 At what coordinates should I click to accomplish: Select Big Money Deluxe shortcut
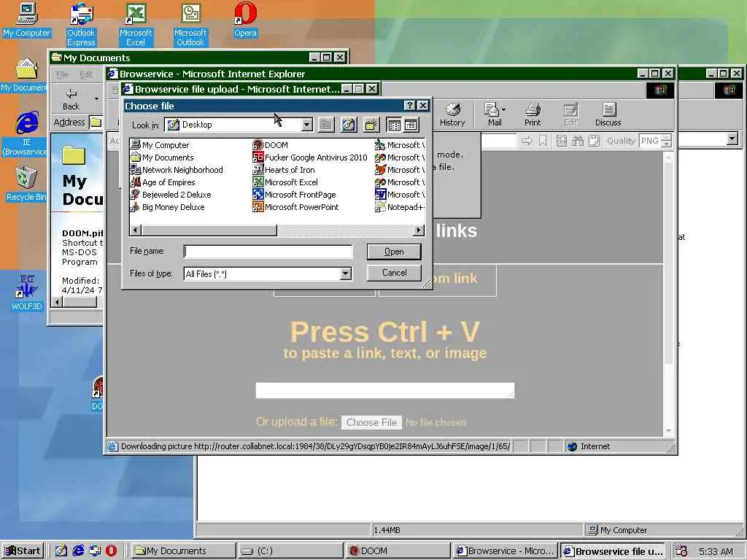pyautogui.click(x=168, y=206)
